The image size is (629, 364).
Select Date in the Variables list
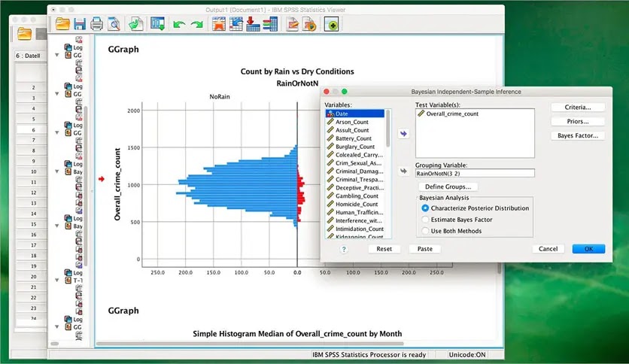point(355,114)
